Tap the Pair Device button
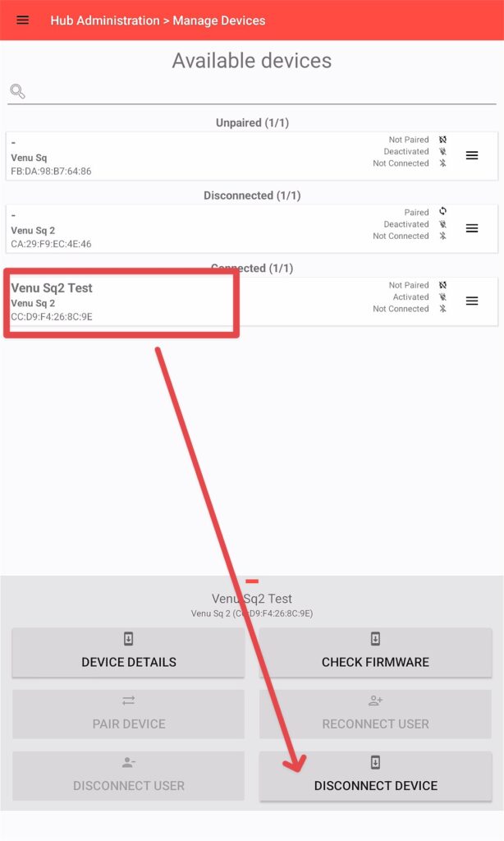The width and height of the screenshot is (504, 841). click(x=129, y=714)
